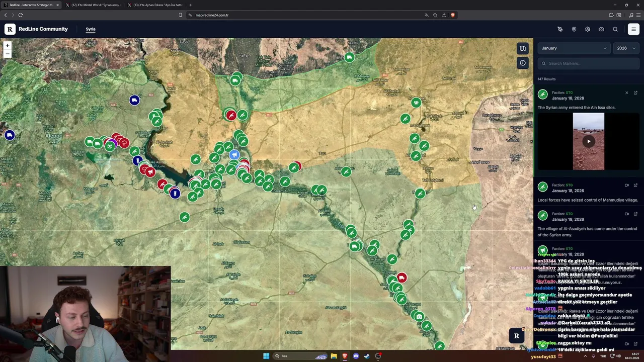Click the red truck marker near Deir ez-Zor
This screenshot has width=644, height=362.
[x=401, y=278]
